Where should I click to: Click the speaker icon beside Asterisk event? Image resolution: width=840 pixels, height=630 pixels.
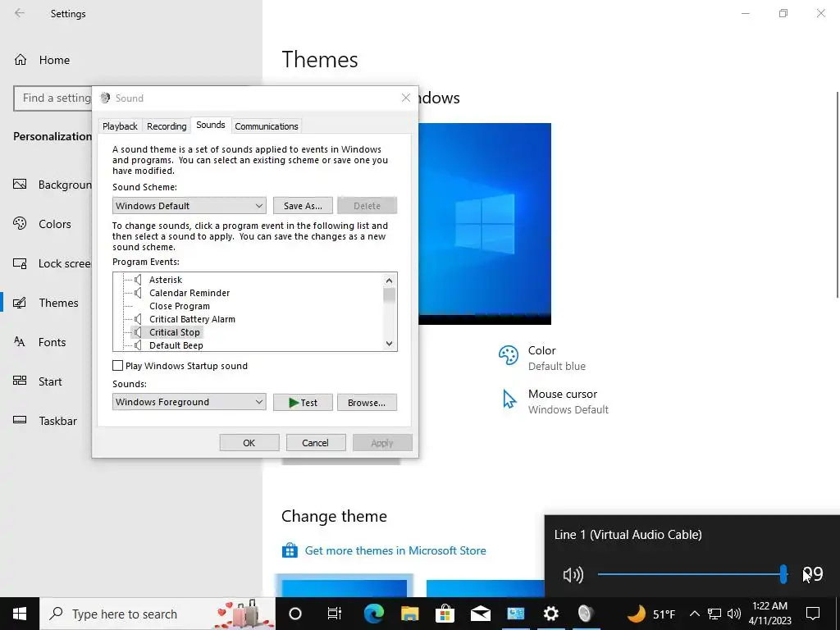pos(138,280)
